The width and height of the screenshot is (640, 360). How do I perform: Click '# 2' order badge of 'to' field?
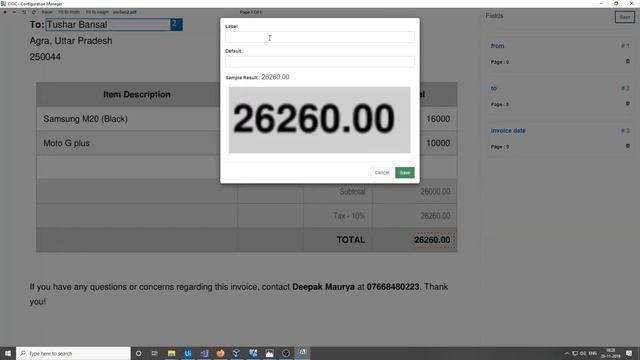pyautogui.click(x=625, y=88)
